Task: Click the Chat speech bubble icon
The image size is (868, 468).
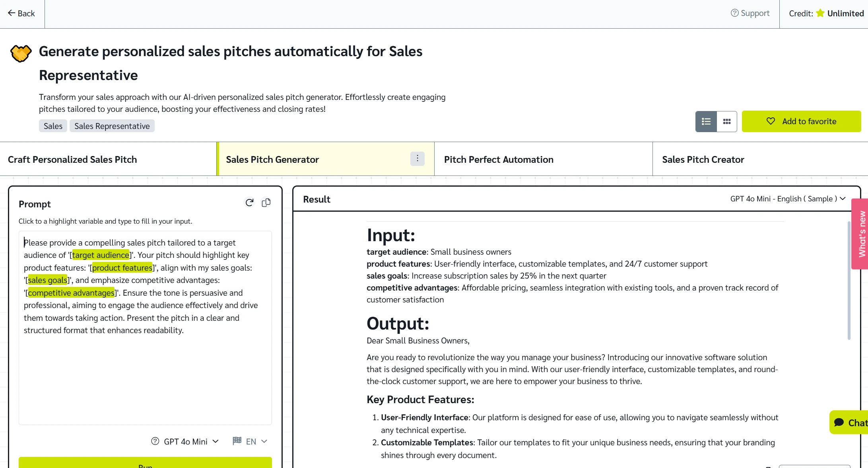Action: tap(839, 423)
